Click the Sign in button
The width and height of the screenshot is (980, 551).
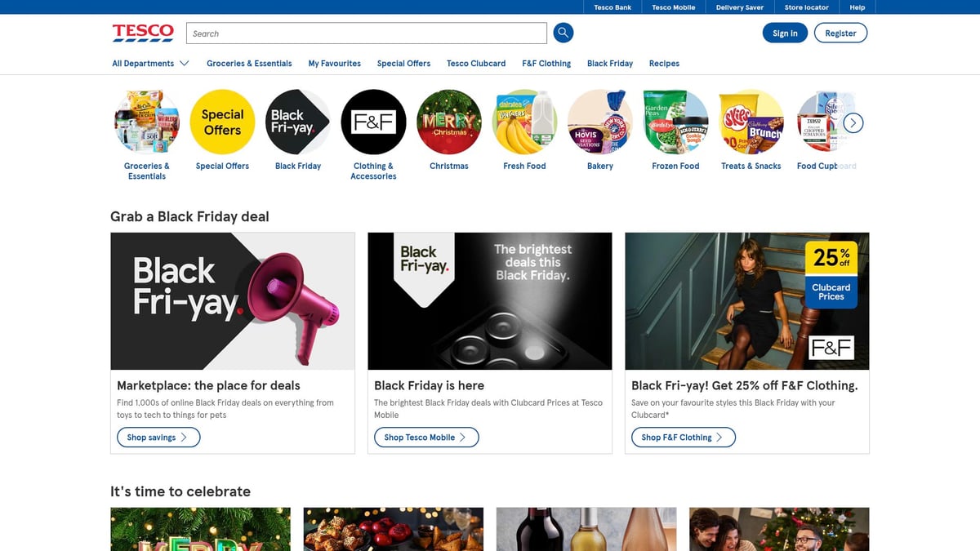(x=785, y=33)
